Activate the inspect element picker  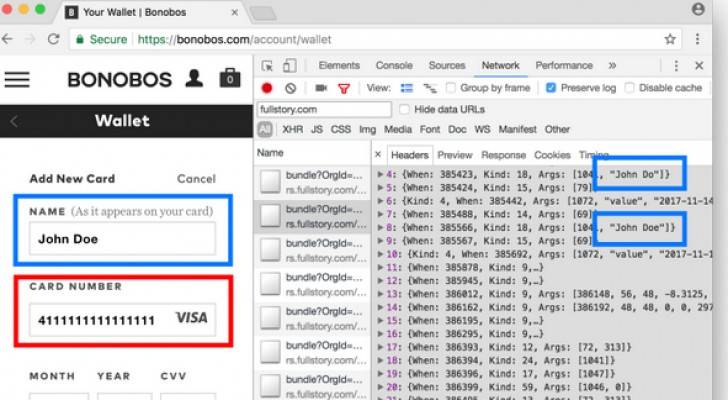point(267,66)
